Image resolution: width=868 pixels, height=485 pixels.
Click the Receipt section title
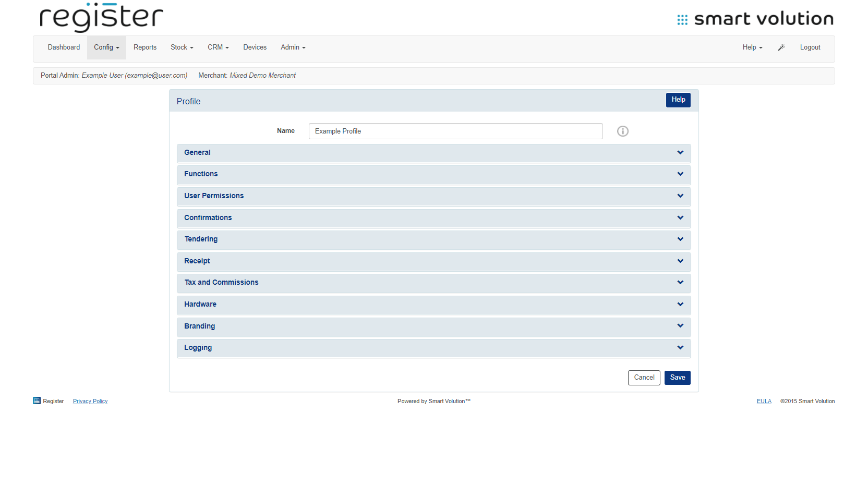click(197, 261)
